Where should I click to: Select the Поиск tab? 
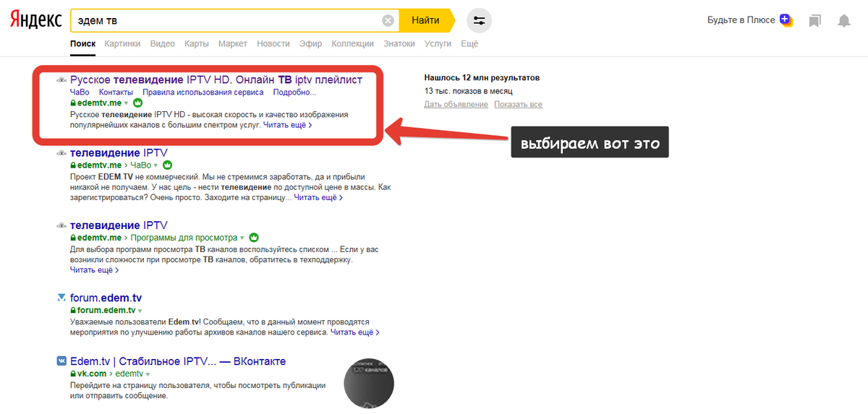click(82, 44)
